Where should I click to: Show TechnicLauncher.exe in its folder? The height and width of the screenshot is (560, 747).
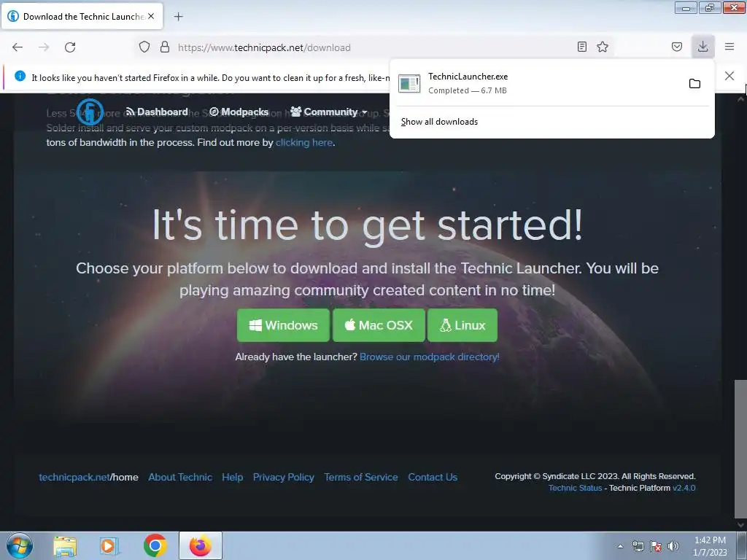(694, 84)
